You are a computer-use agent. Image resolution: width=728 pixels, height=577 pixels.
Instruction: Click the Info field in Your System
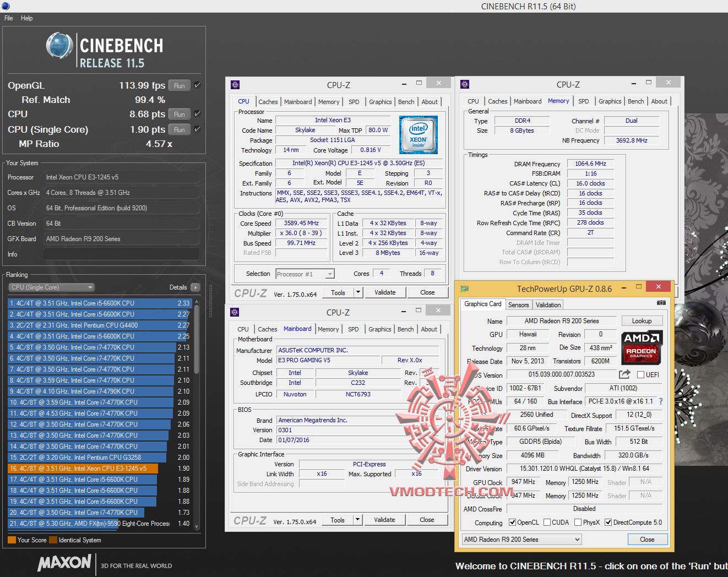point(121,254)
